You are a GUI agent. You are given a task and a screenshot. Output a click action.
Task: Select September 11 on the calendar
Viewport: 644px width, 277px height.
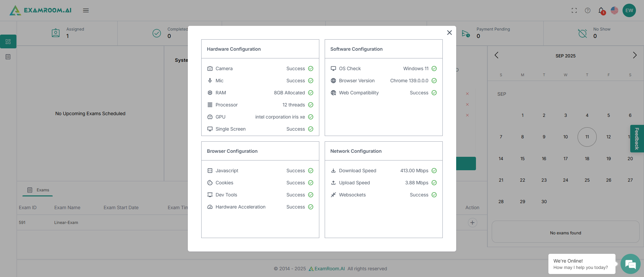pos(587,137)
